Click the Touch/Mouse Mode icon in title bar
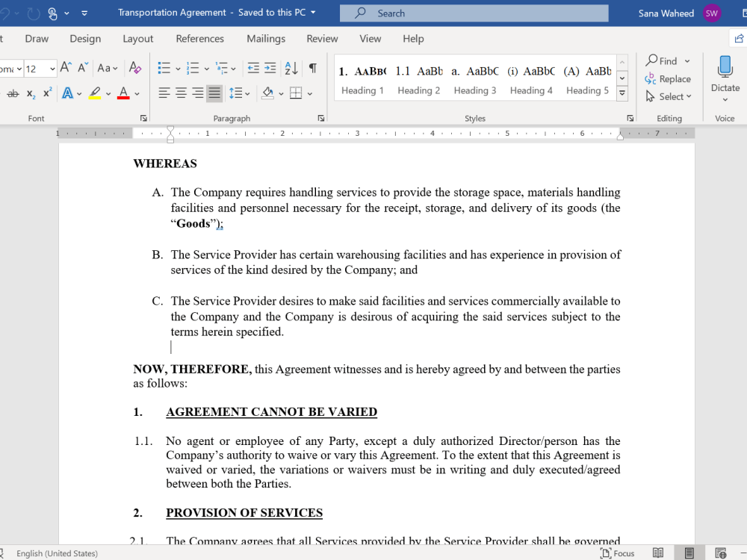Viewport: 747px width, 560px height. point(52,13)
